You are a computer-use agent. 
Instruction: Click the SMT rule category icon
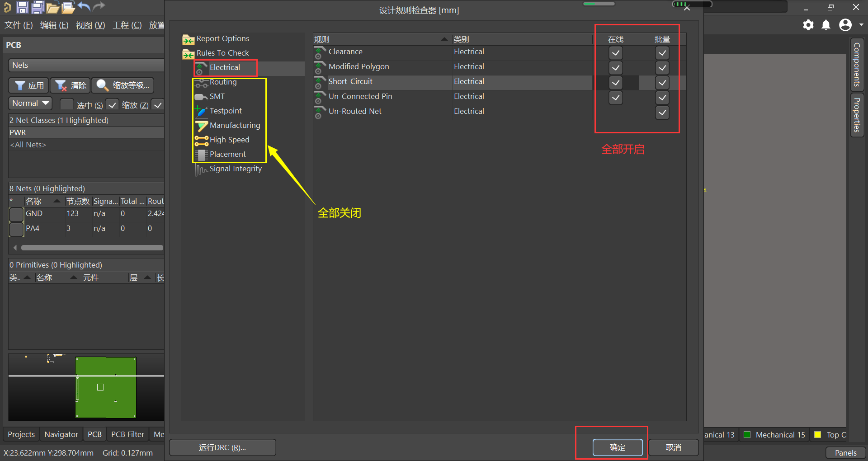pyautogui.click(x=201, y=97)
